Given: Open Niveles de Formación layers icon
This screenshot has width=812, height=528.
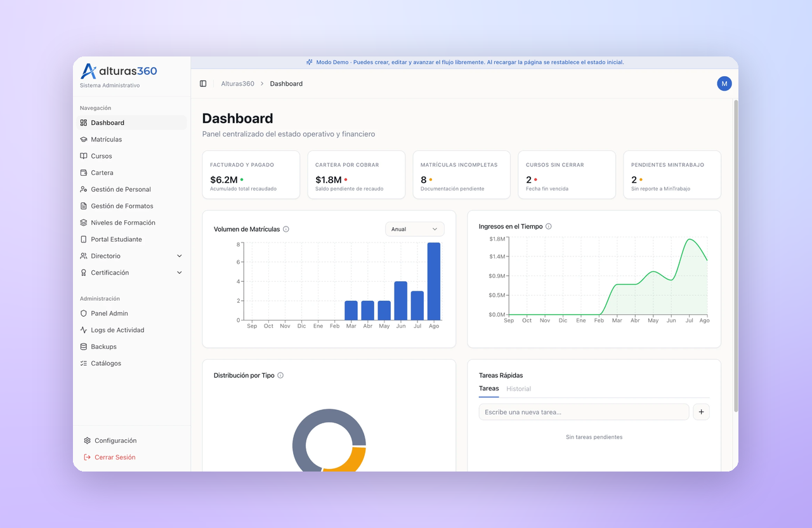Looking at the screenshot, I should (84, 223).
